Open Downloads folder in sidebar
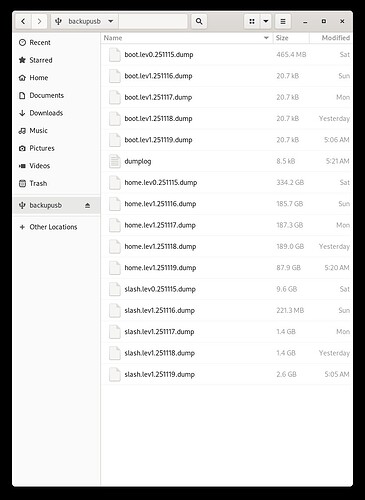 (56, 113)
